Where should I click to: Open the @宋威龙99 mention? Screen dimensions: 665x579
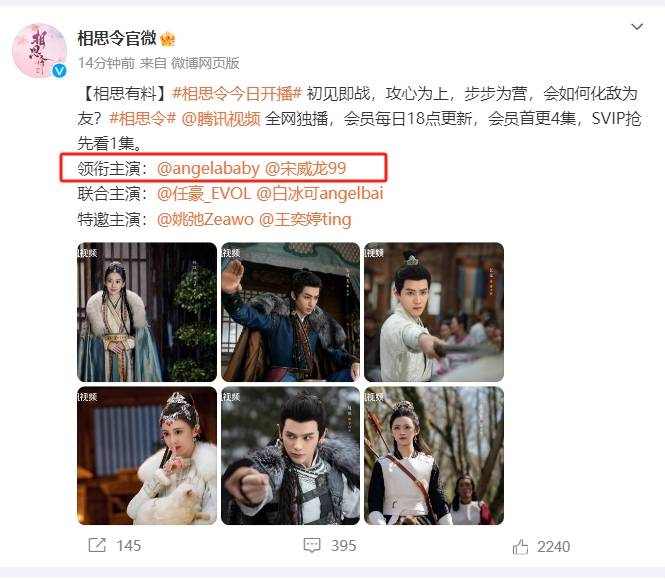point(305,169)
